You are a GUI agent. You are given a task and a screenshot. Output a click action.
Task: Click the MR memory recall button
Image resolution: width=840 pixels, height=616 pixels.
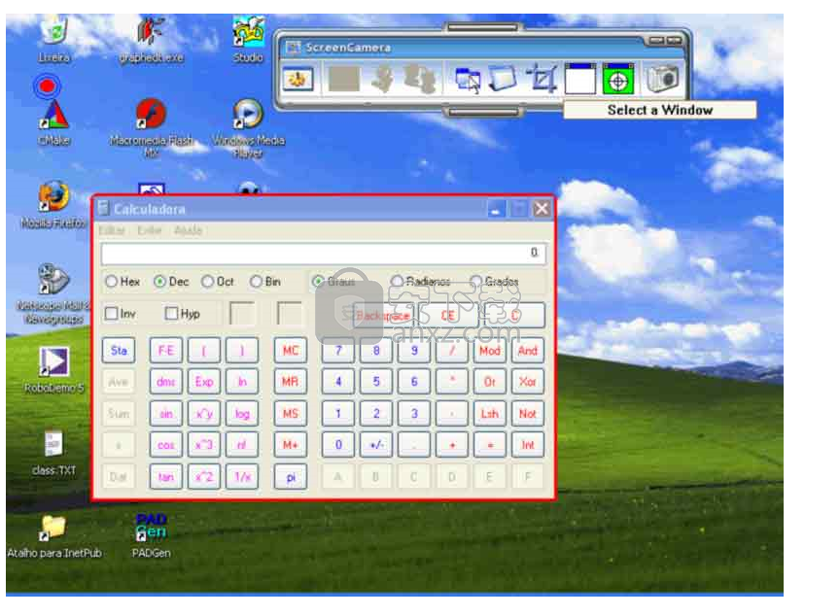pos(291,382)
